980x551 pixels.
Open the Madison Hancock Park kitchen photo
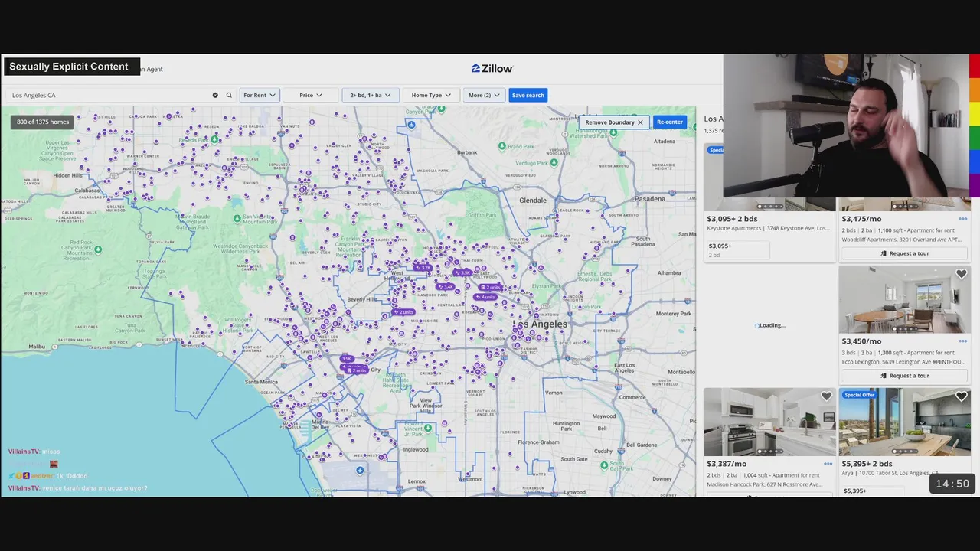tap(770, 422)
